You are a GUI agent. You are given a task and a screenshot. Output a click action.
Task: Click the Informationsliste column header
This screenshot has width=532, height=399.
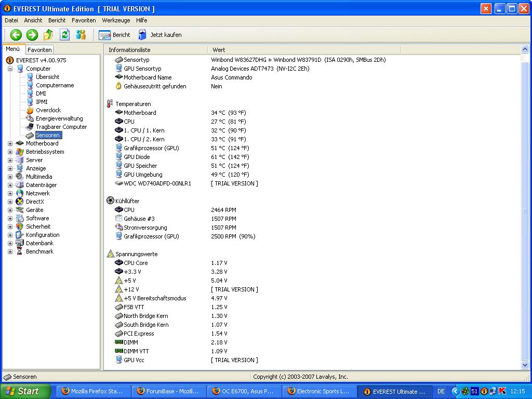click(156, 49)
